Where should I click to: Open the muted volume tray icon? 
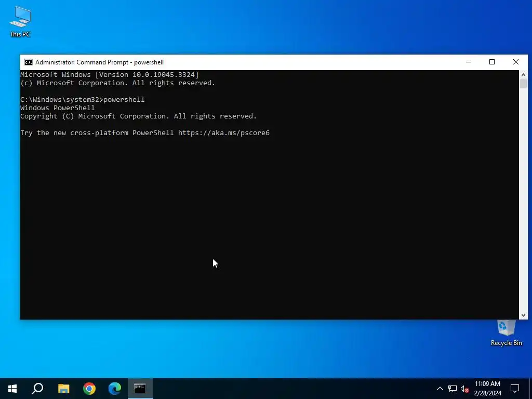point(464,389)
